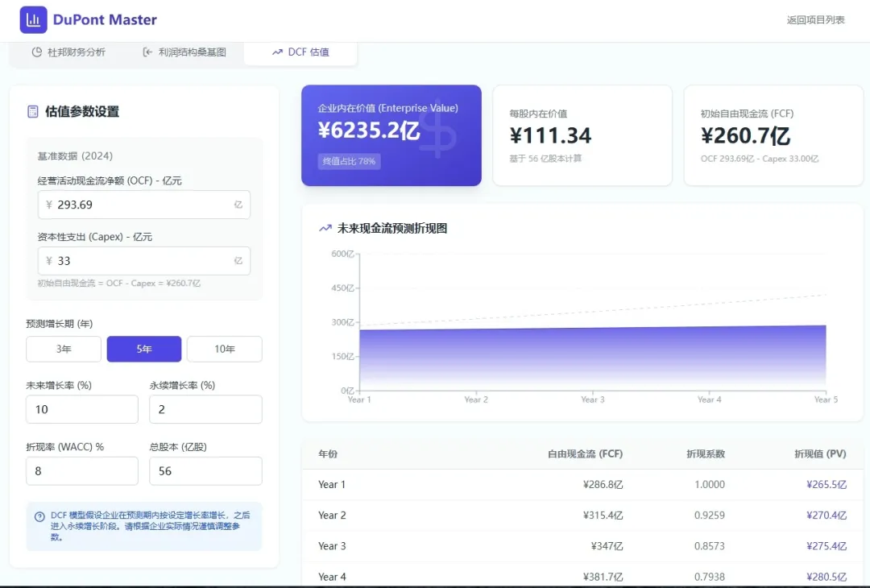Click the ¥315.4亿 FCF cell for Year 2
870x588 pixels.
coord(603,516)
